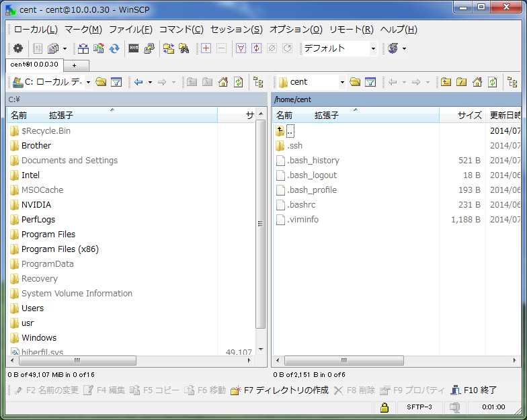
Task: Open session in PuTTY icon
Action: point(149,48)
